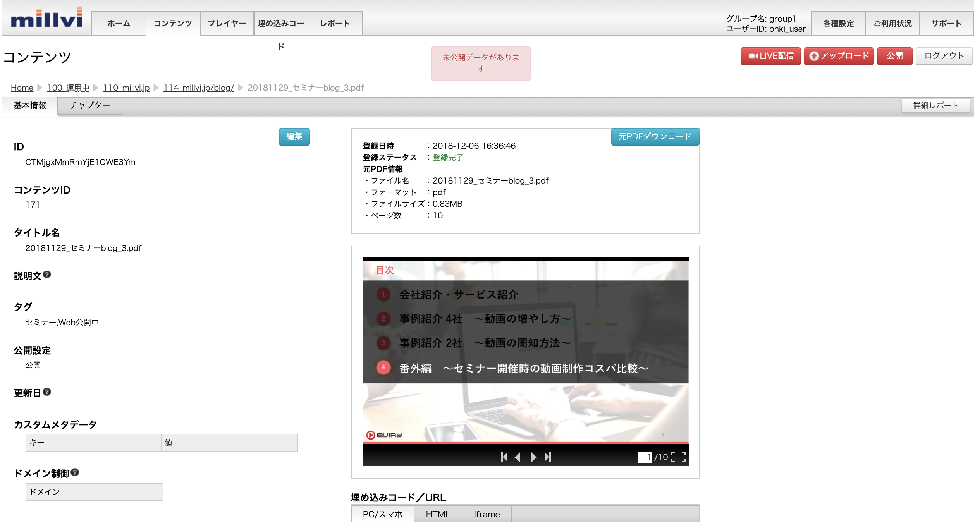Download the original via 元PDFダウンロード
The image size is (980, 522).
(x=655, y=136)
